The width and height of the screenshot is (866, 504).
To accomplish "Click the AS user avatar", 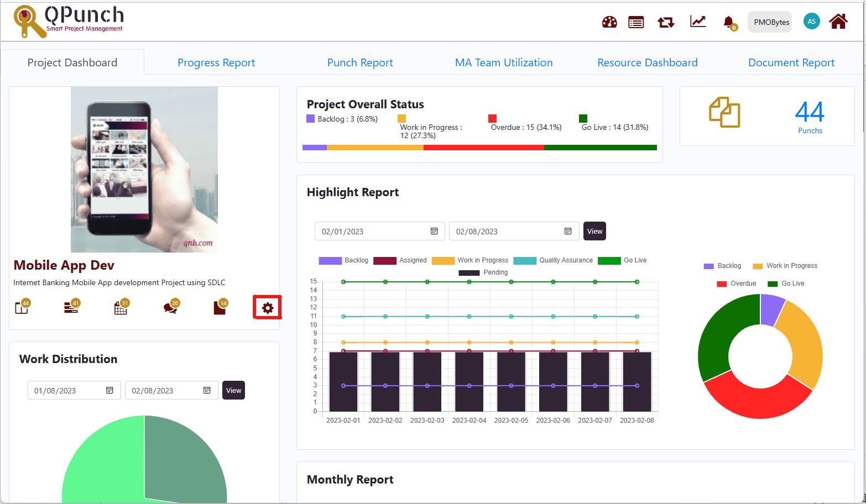I will pos(811,22).
